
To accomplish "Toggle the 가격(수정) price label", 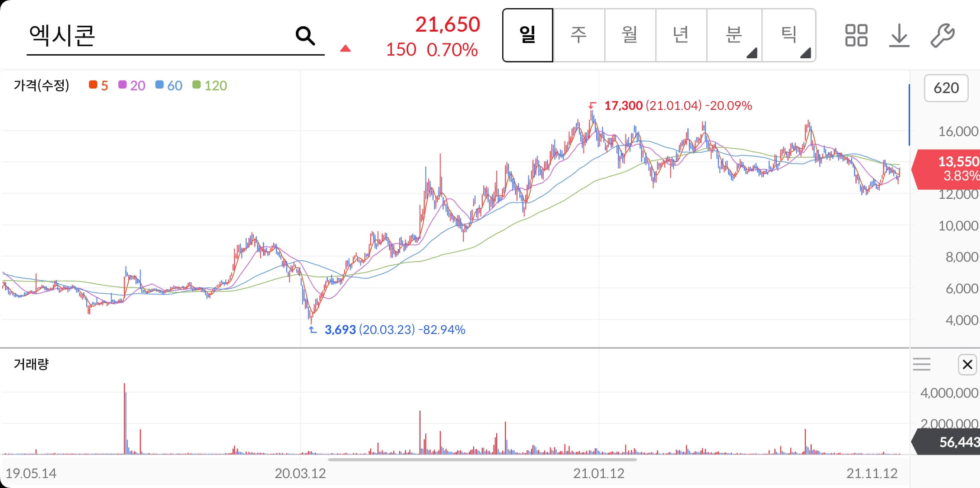I will click(42, 85).
